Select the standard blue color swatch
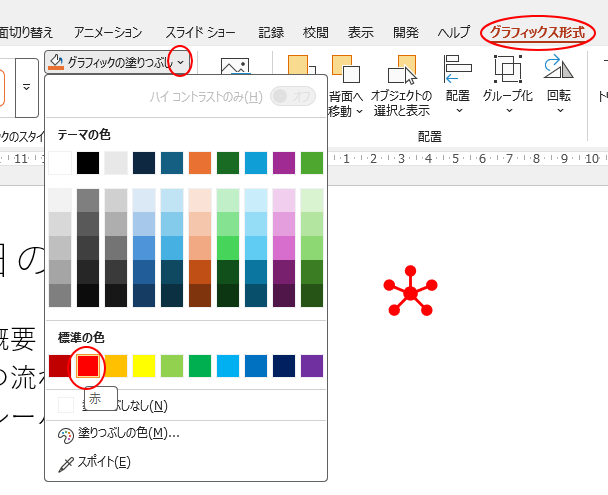The image size is (608, 495). [256, 366]
